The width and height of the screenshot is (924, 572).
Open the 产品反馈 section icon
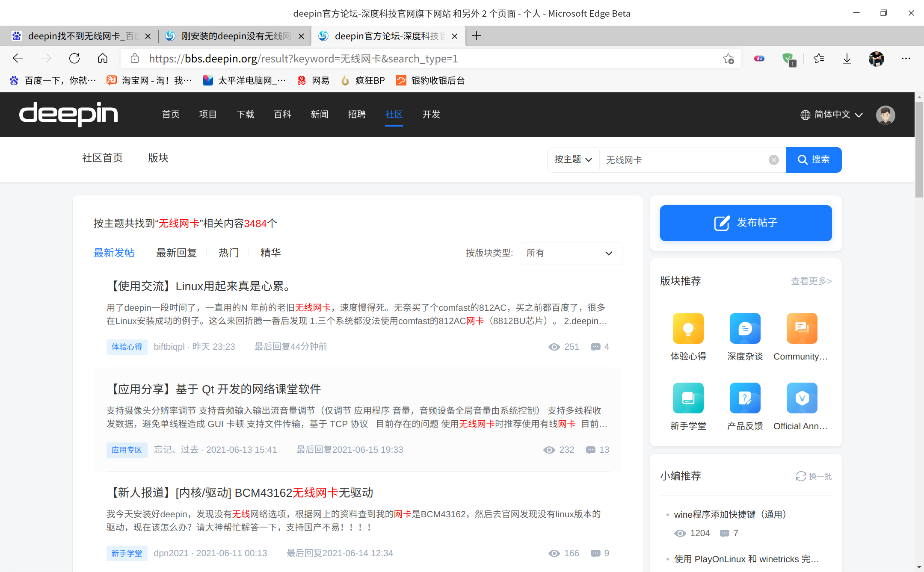point(745,398)
